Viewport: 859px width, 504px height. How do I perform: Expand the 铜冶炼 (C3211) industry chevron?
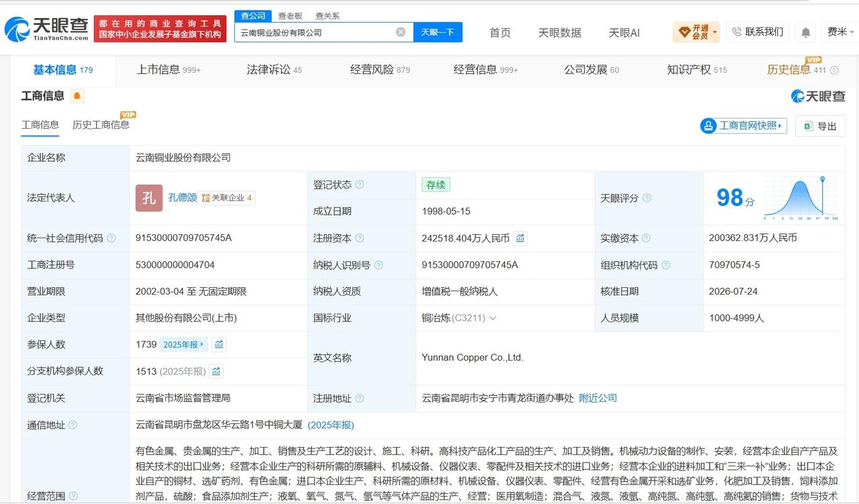[493, 318]
